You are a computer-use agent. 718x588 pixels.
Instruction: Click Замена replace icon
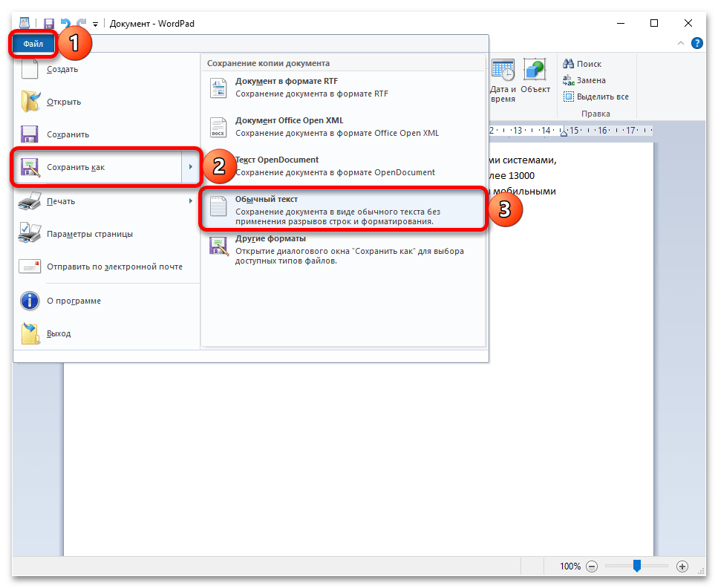pos(568,80)
